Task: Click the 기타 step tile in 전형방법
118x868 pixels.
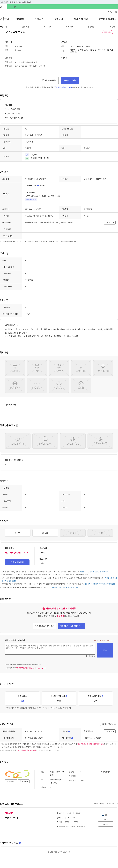Action: (x=100, y=533)
